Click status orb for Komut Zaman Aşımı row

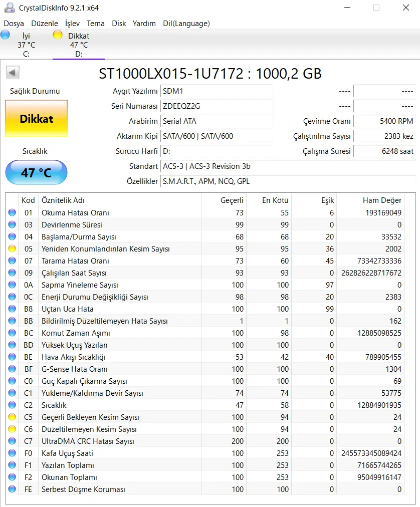tap(12, 333)
